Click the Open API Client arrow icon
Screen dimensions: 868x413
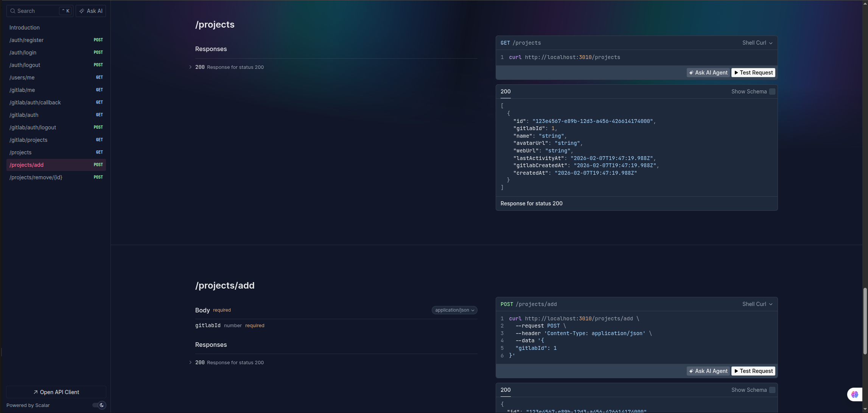coord(36,392)
